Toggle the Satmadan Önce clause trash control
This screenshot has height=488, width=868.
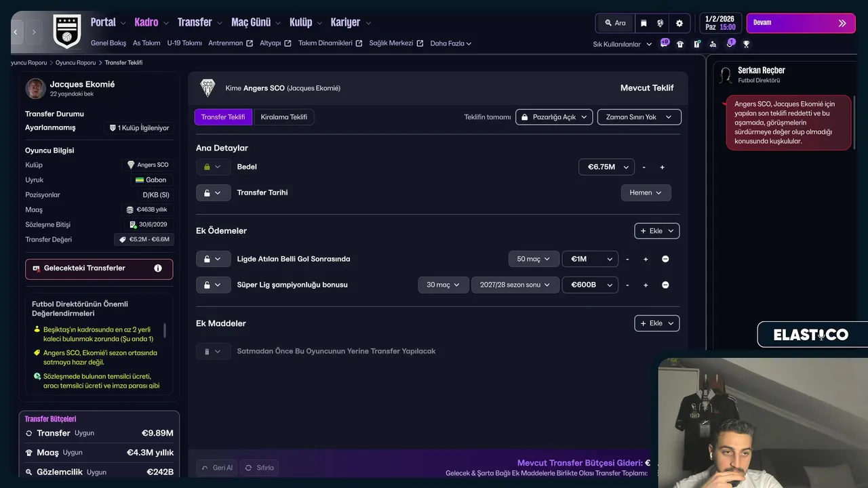213,351
